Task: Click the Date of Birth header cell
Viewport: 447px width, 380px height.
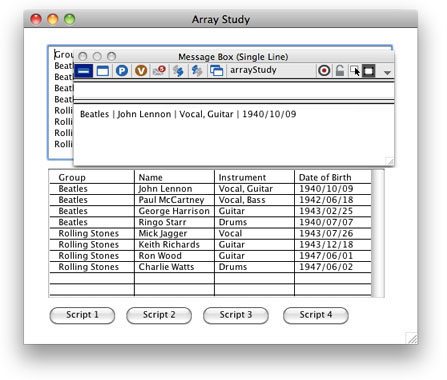Action: (333, 177)
